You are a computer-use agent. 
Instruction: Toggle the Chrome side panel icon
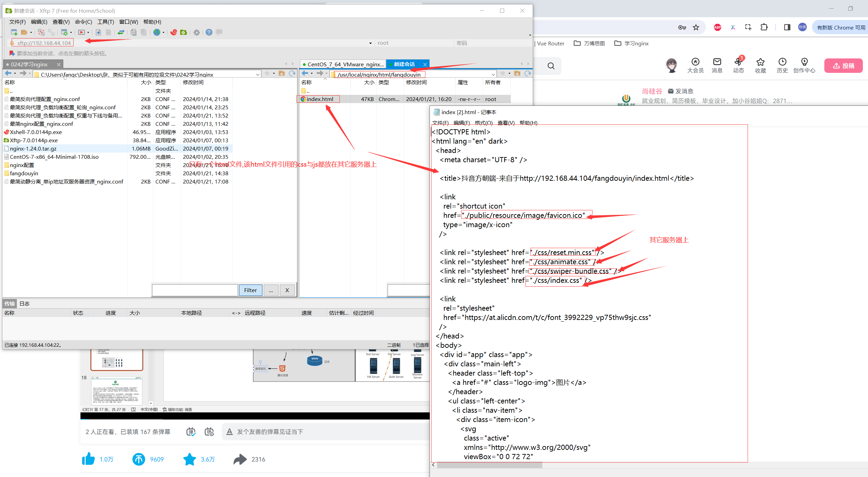pos(787,27)
